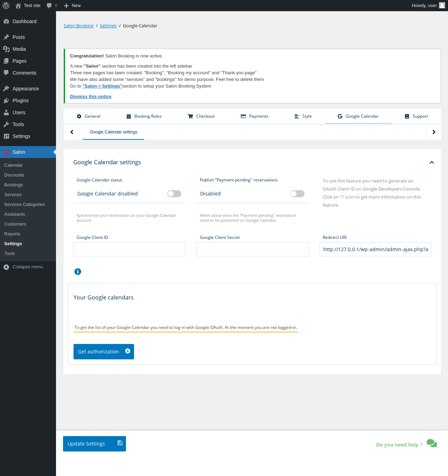Click the green chat bubbles help icon

[x=432, y=443]
